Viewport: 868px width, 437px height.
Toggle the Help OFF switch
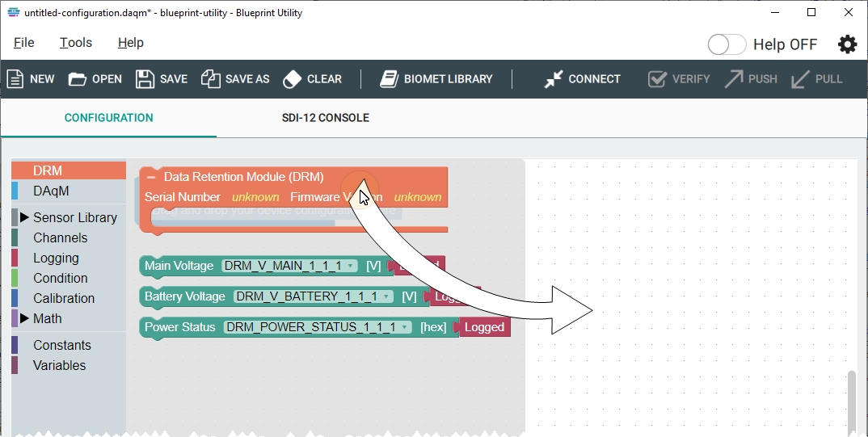pyautogui.click(x=727, y=44)
